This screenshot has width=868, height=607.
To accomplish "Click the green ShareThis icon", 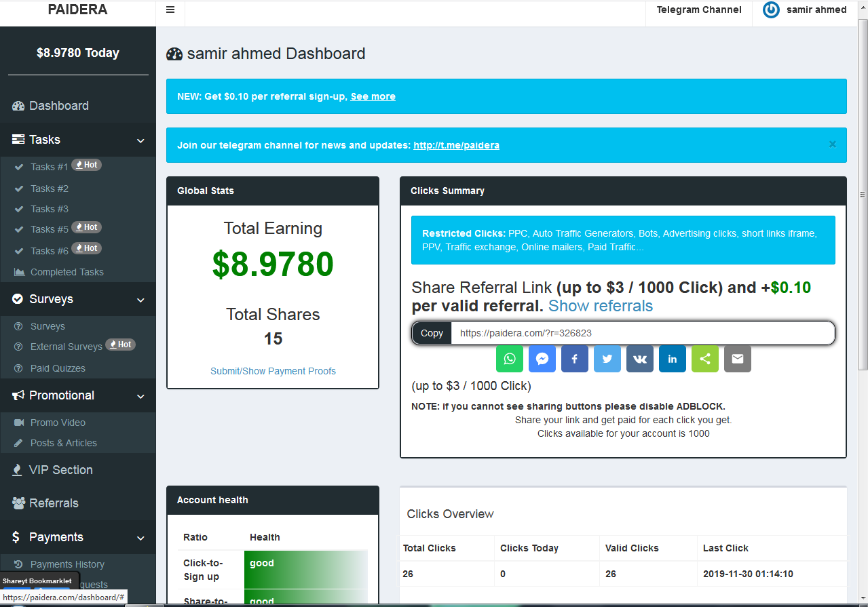I will (x=705, y=359).
